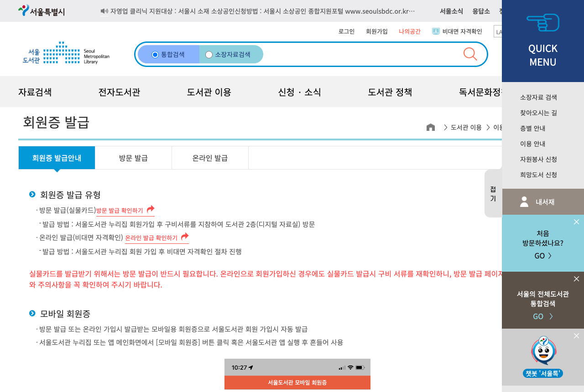Open the 자료검색 main menu
The width and height of the screenshot is (584, 392).
35,92
